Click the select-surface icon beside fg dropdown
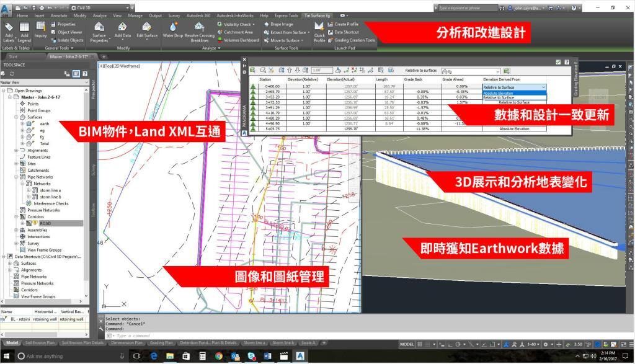The image size is (635, 364). coord(507,71)
